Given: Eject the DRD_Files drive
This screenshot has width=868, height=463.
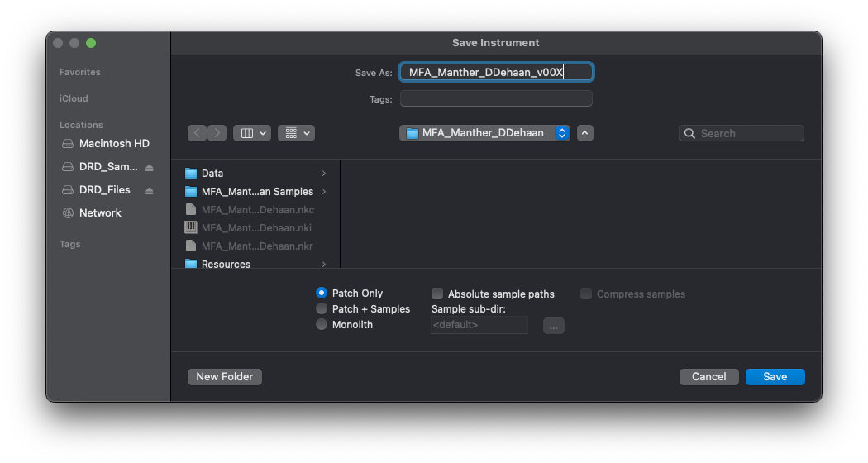Looking at the screenshot, I should point(149,190).
